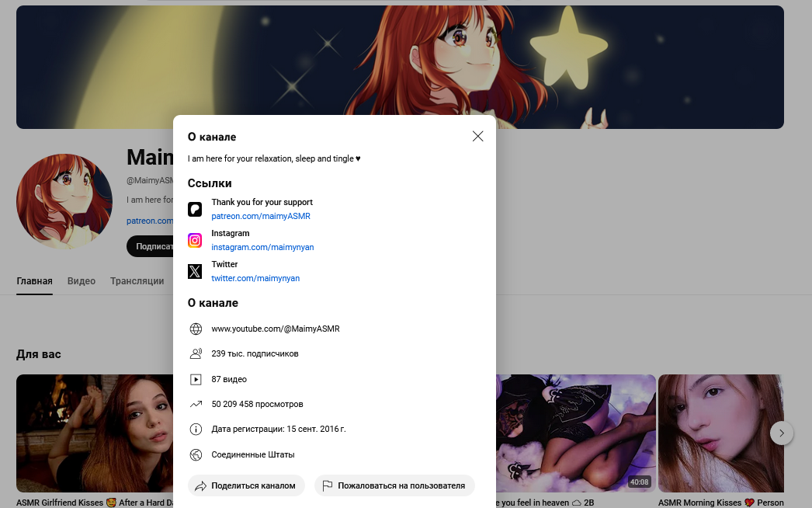812x508 pixels.
Task: Click ASMR Morning Kisses video title
Action: click(721, 503)
